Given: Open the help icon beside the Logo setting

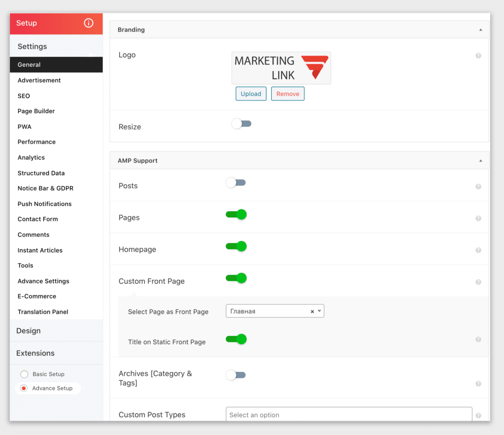Looking at the screenshot, I should (x=478, y=56).
